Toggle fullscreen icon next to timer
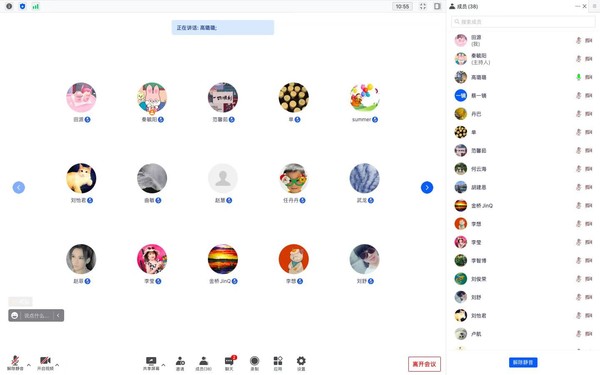The height and width of the screenshot is (375, 600). coord(423,7)
